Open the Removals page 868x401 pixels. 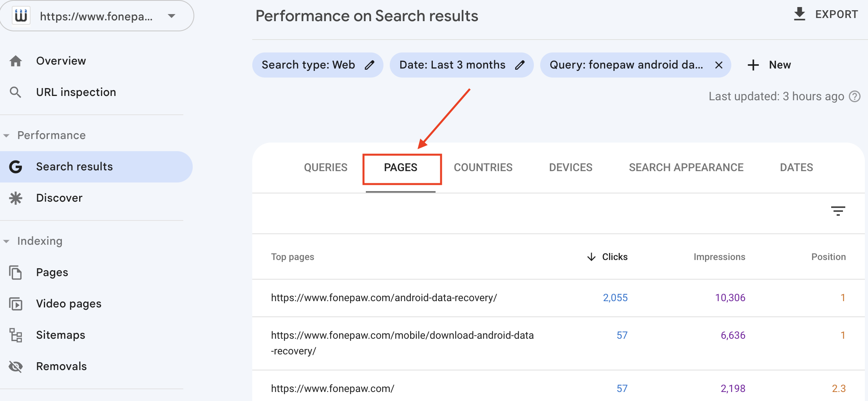point(61,367)
